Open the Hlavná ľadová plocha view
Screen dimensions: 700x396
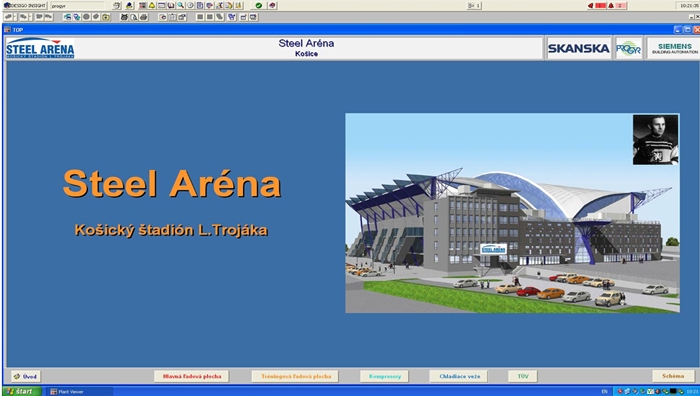(x=192, y=376)
